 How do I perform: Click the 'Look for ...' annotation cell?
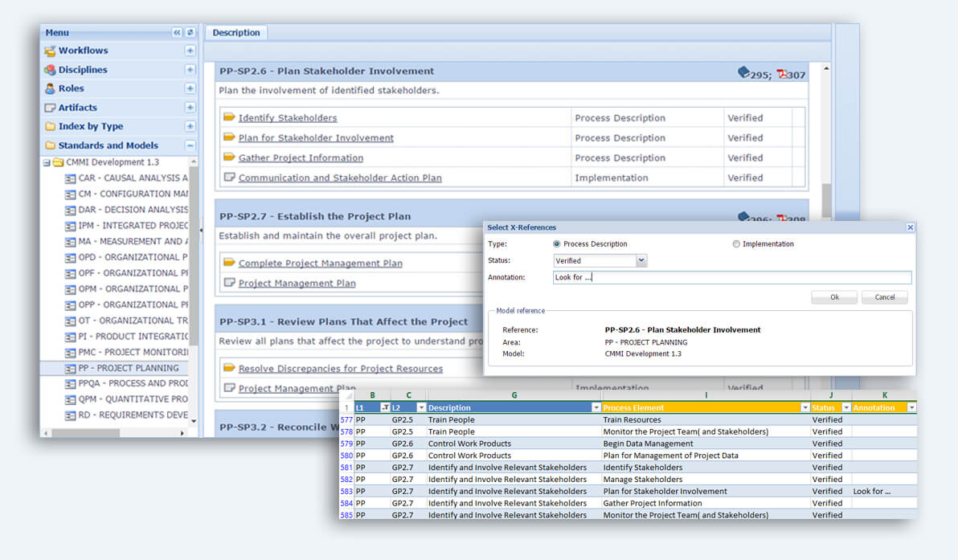tap(884, 492)
